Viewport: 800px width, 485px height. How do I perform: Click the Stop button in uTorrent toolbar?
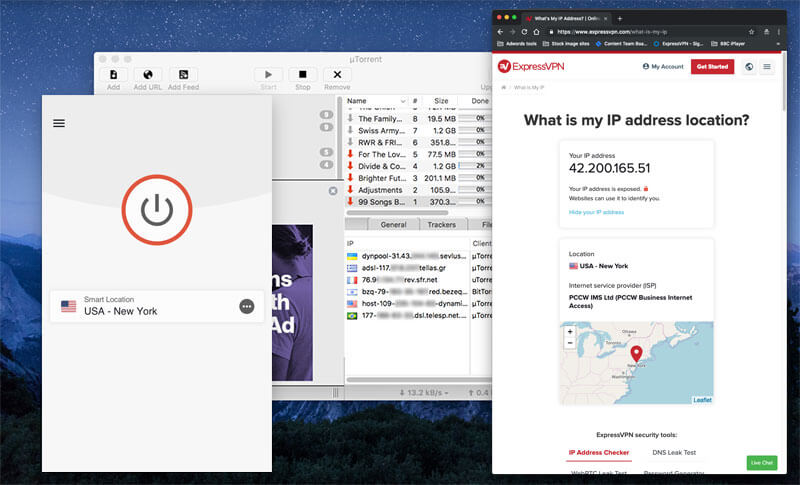click(x=303, y=74)
